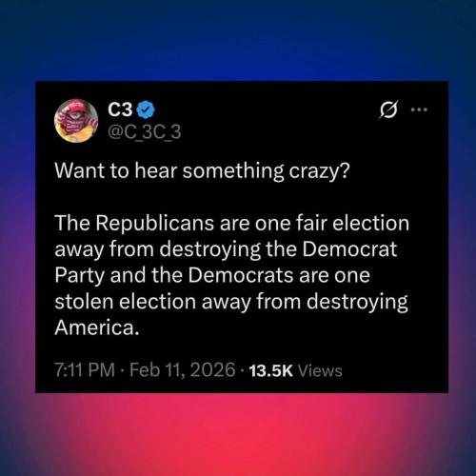The height and width of the screenshot is (476, 476).
Task: Open the C3 display name link
Action: point(120,109)
